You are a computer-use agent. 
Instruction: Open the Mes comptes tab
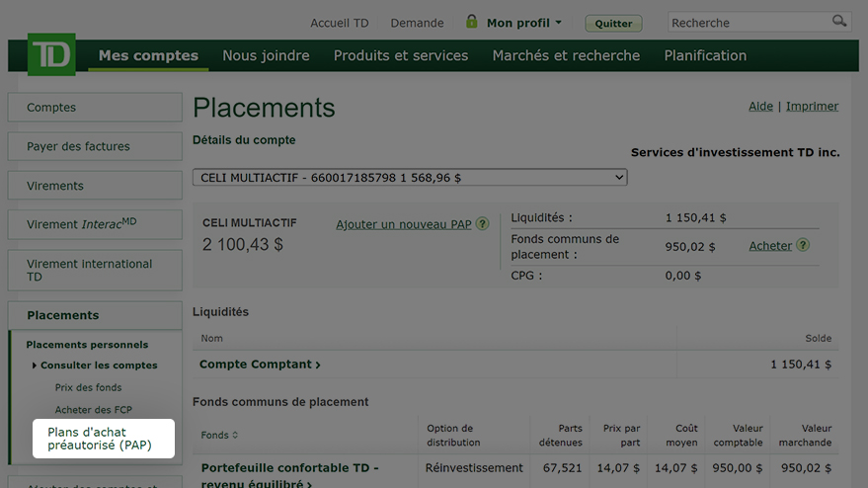(x=148, y=55)
